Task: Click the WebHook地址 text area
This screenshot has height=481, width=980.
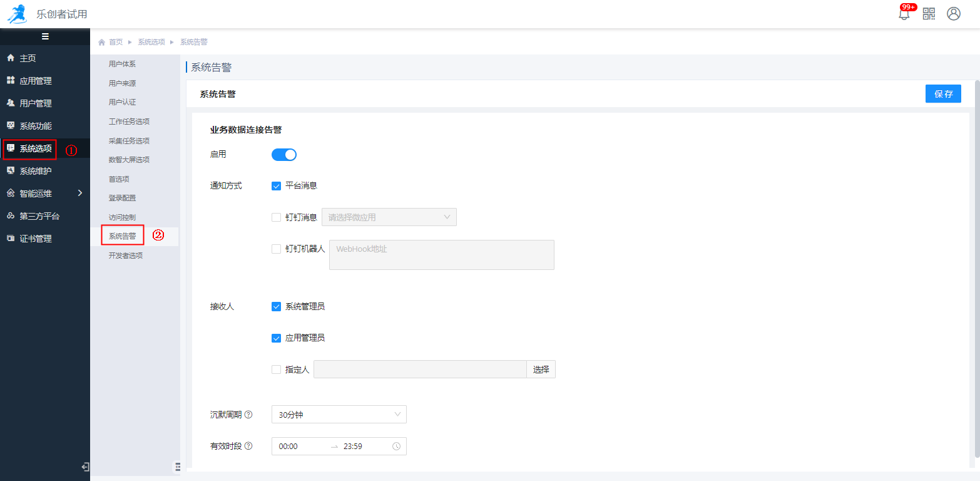Action: tap(441, 255)
